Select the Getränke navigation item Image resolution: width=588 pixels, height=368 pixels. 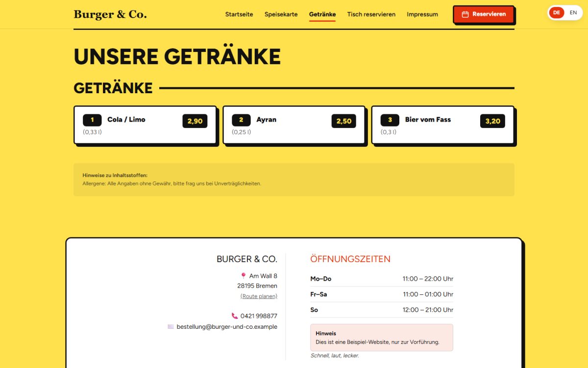(x=322, y=14)
